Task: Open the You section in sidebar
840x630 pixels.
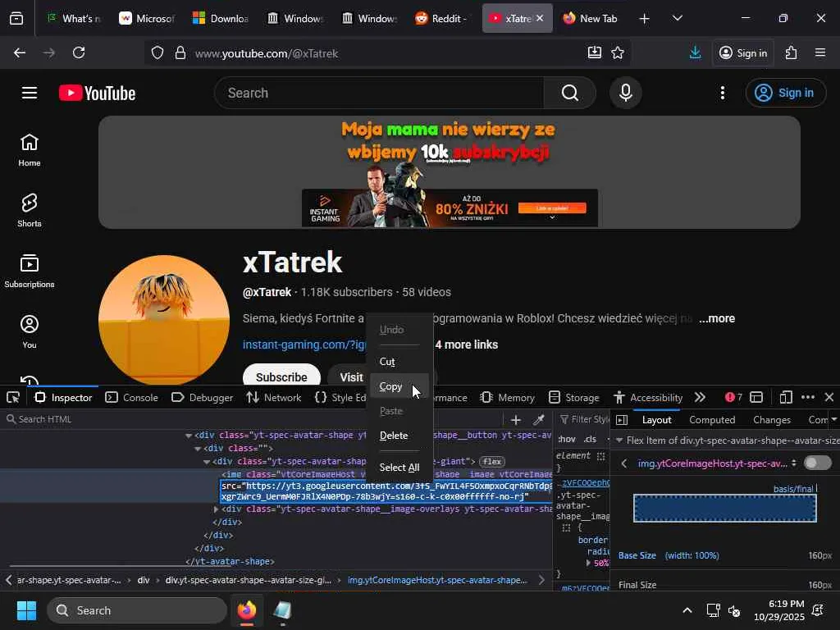Action: (30, 331)
